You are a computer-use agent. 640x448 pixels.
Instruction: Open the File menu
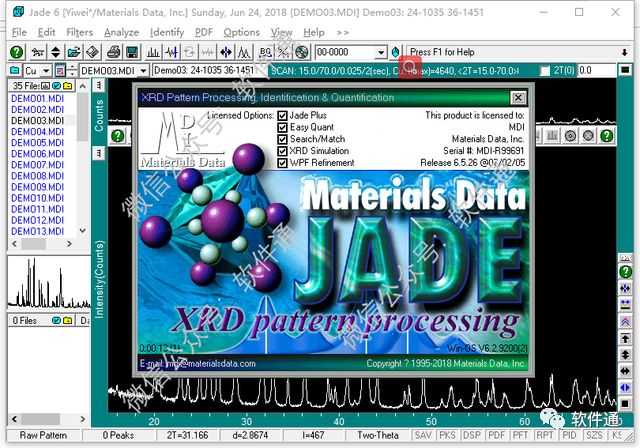(19, 32)
